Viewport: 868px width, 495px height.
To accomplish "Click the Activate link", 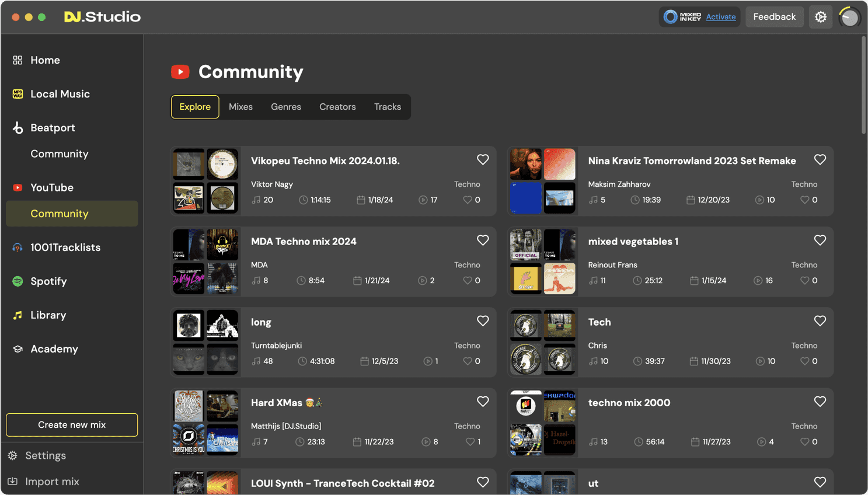I will click(x=720, y=17).
